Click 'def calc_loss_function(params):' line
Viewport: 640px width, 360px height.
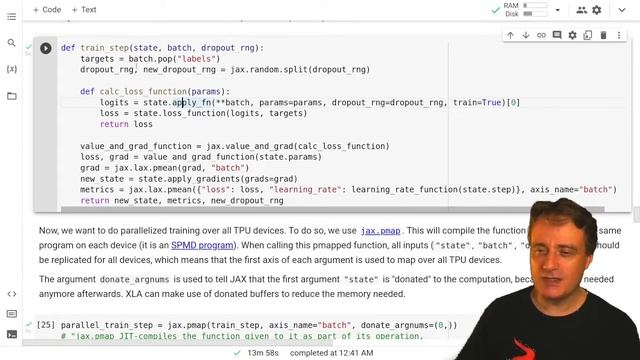[155, 91]
